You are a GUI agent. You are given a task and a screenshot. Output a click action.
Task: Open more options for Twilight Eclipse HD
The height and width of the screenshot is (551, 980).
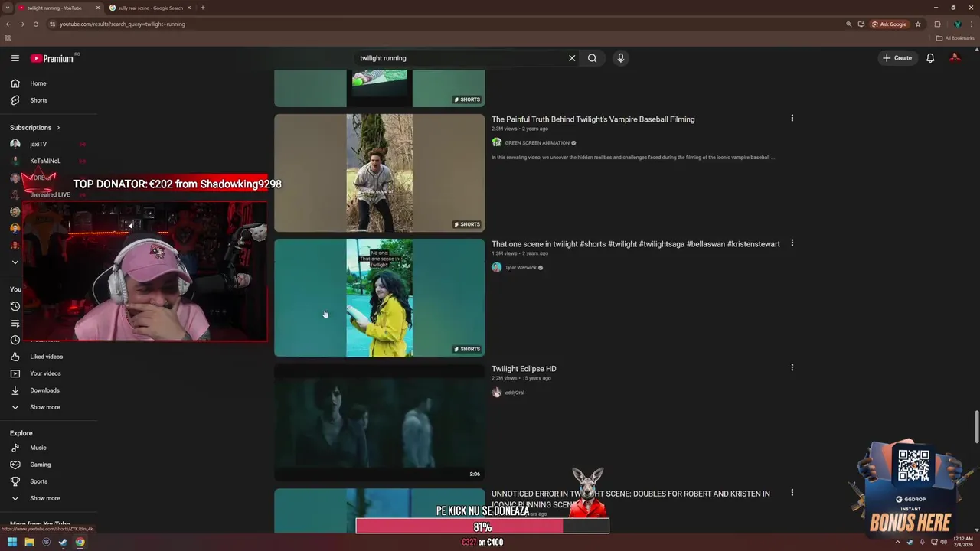(x=792, y=367)
